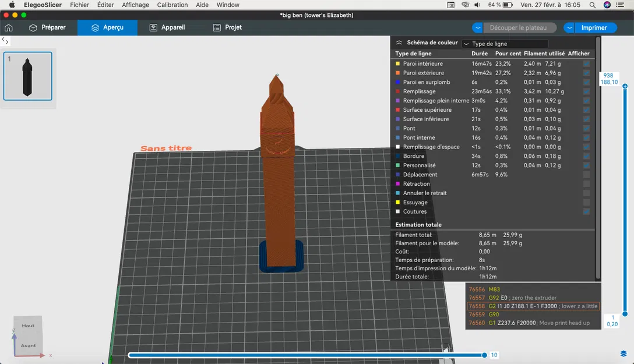Viewport: 634px width, 364px height.
Task: Select G-code line 76560 move print head up
Action: pos(533,323)
